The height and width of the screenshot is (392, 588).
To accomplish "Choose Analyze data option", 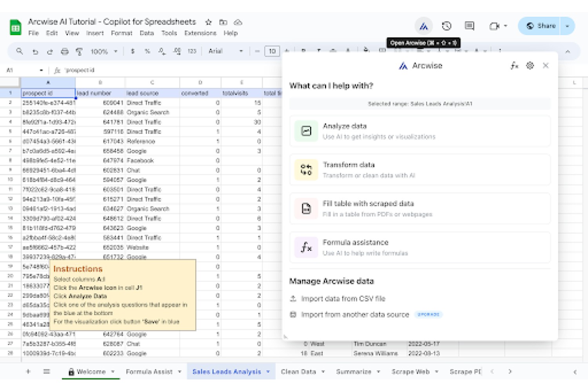I will 420,131.
